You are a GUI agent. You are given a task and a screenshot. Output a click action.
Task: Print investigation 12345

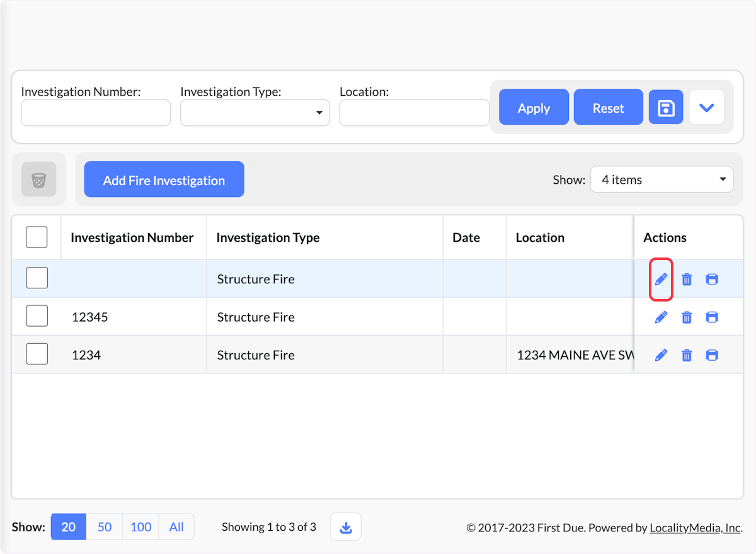[712, 317]
